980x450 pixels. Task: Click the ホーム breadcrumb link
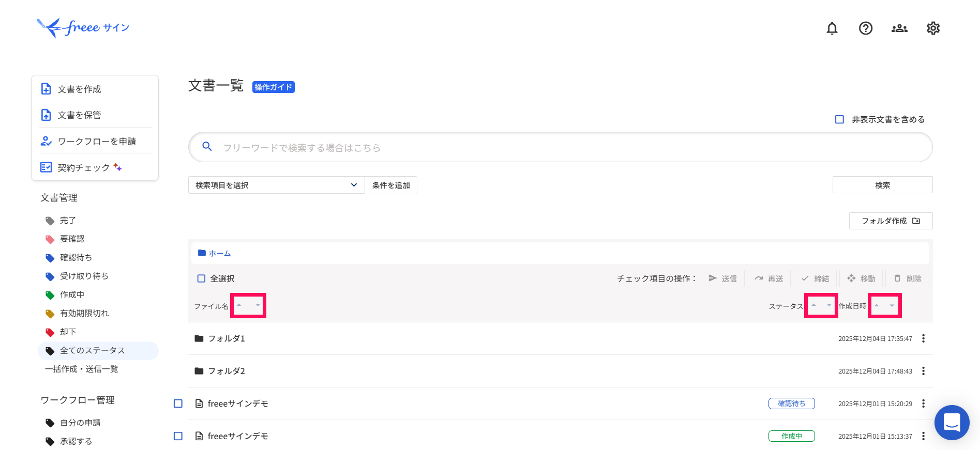(220, 253)
